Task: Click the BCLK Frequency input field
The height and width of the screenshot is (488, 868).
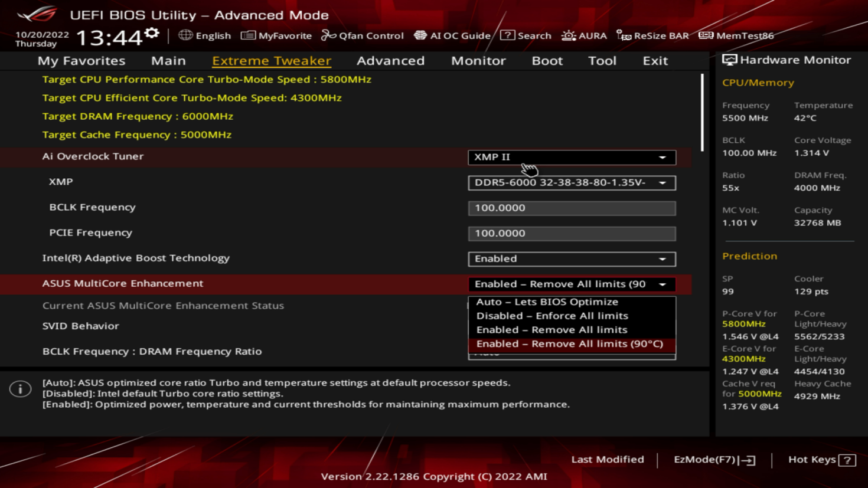Action: (x=571, y=208)
